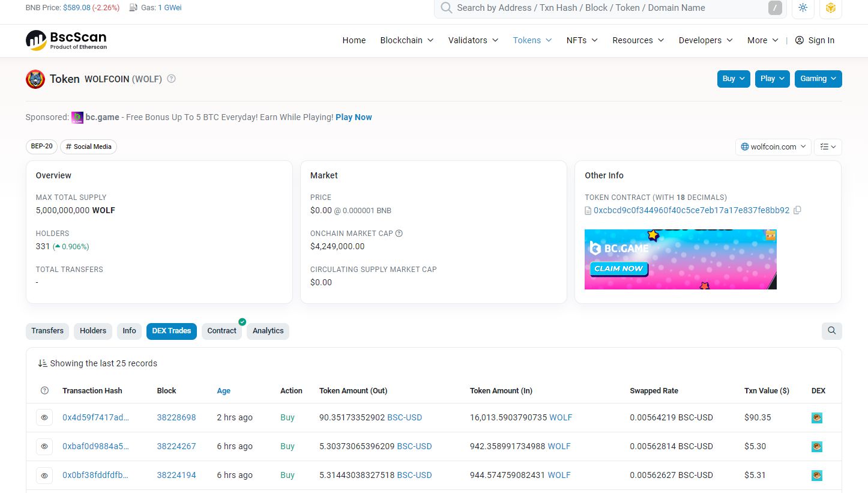Preview transaction 0x4d59f7417ad with eye icon
The width and height of the screenshot is (868, 493).
(x=44, y=417)
